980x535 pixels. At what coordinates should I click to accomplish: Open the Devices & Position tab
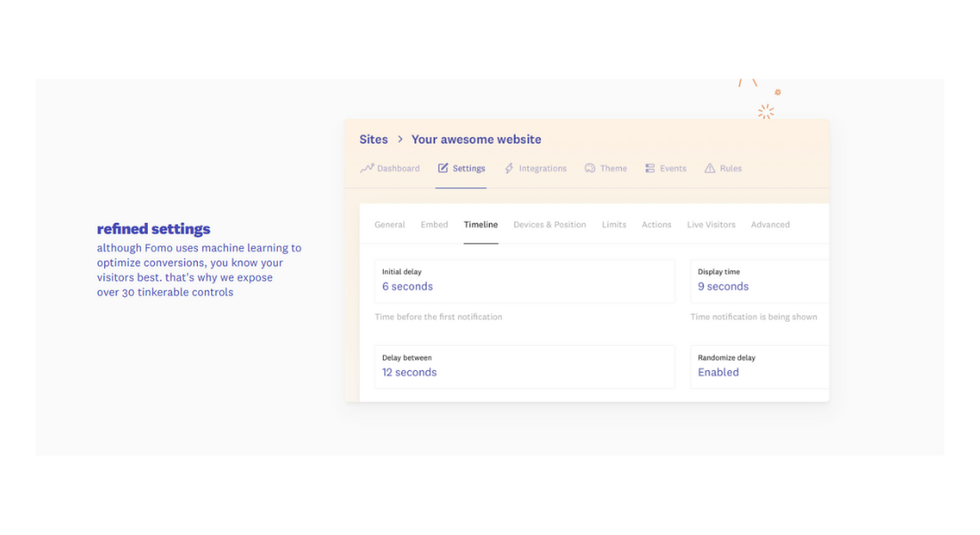point(549,225)
